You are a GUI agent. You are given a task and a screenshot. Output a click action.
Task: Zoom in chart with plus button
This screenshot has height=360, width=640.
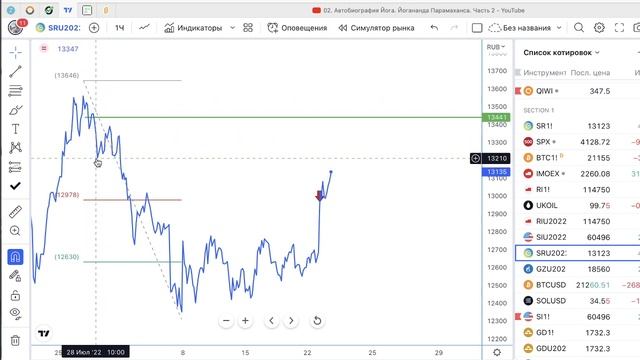(x=245, y=321)
